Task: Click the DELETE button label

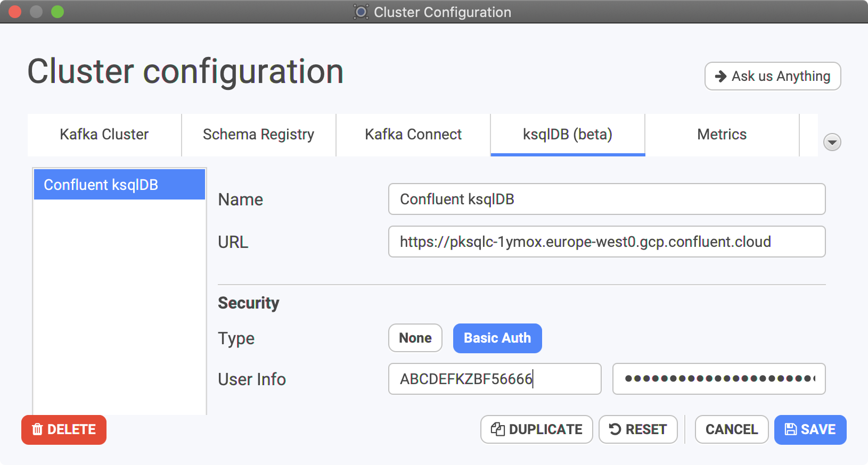Action: click(72, 429)
